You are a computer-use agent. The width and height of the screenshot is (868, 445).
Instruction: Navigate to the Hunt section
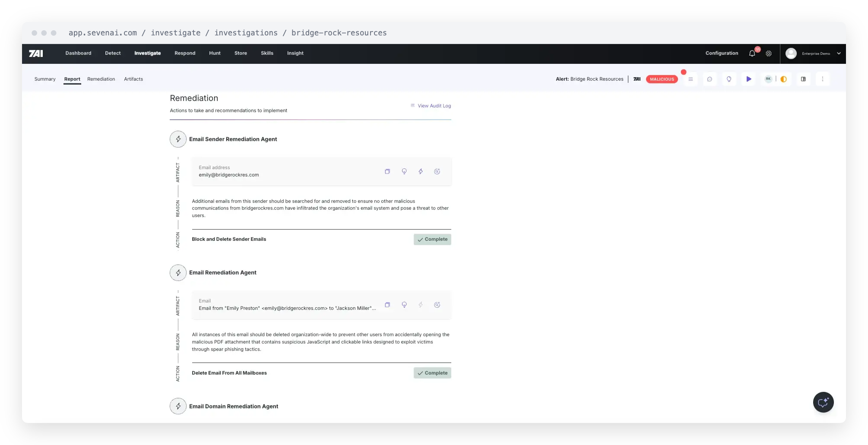[215, 53]
